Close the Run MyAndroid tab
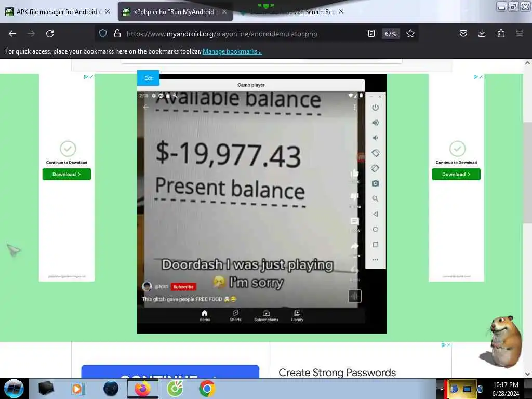 pos(224,12)
